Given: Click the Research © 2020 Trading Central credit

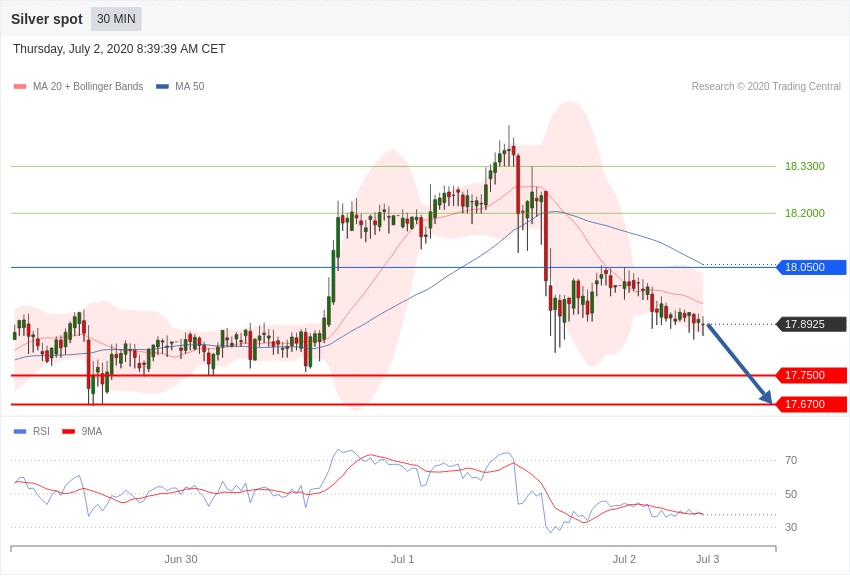Looking at the screenshot, I should [x=766, y=87].
